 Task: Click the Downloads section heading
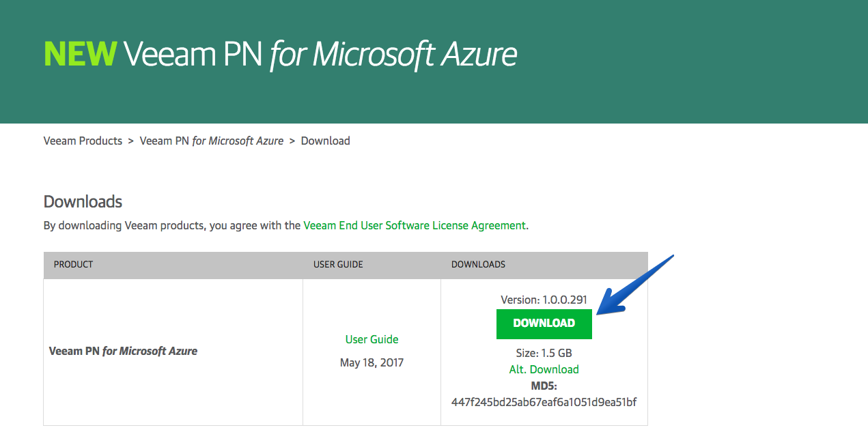(x=83, y=202)
